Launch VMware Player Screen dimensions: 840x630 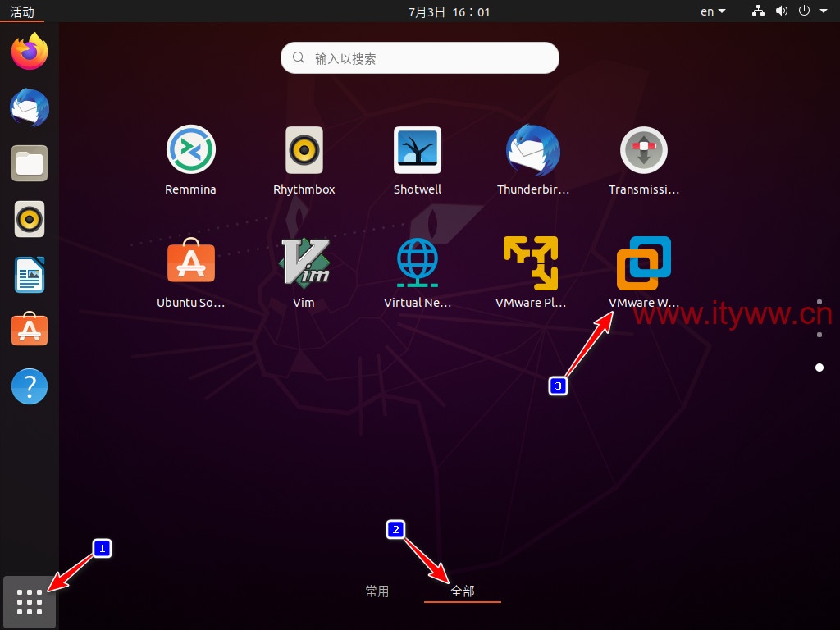[531, 272]
